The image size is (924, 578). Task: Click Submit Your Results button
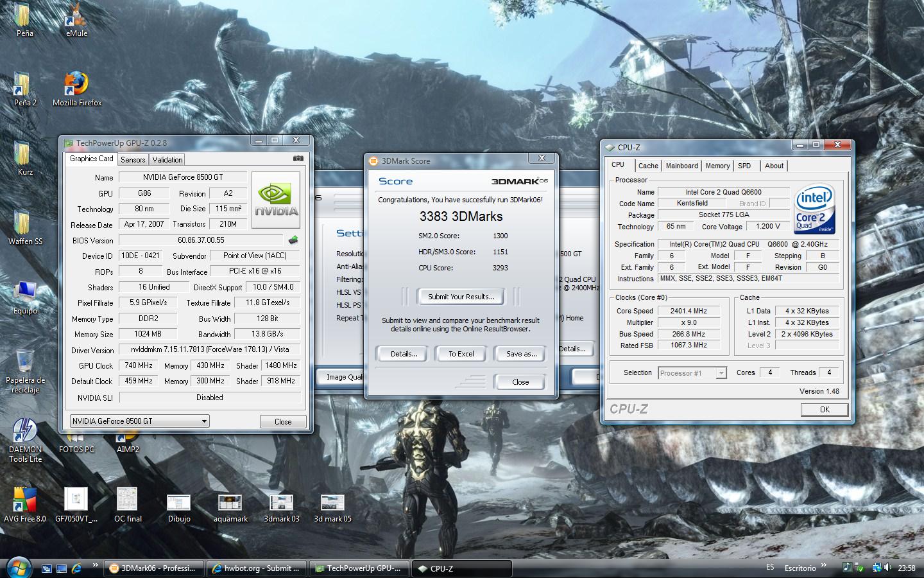(461, 297)
